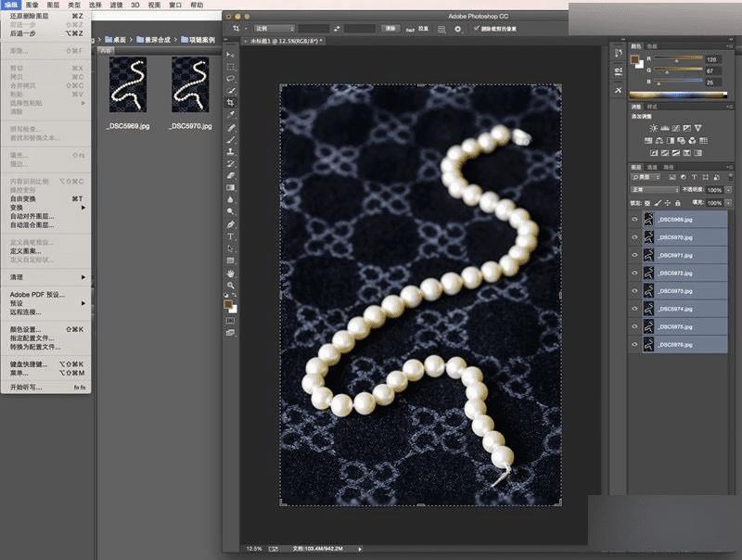Open the crop ratio preset dropdown

click(x=273, y=29)
